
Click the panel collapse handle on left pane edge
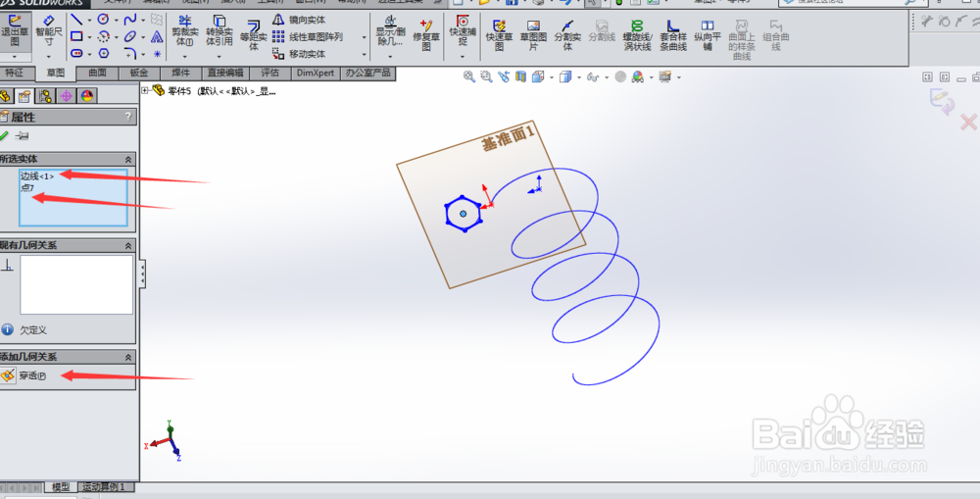142,274
